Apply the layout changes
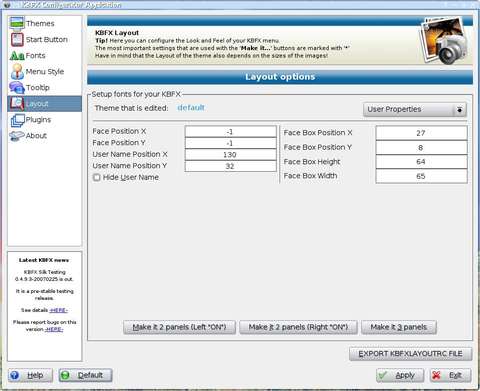This screenshot has width=480, height=391. [400, 375]
